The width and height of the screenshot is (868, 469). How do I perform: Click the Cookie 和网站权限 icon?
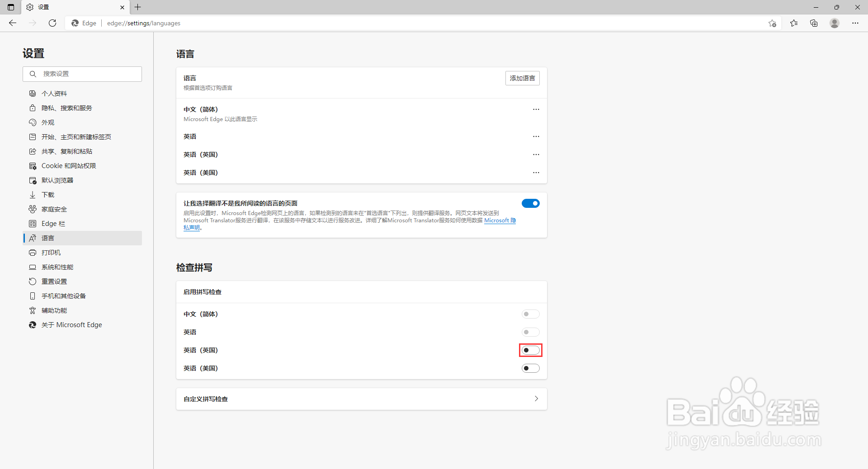(x=33, y=166)
